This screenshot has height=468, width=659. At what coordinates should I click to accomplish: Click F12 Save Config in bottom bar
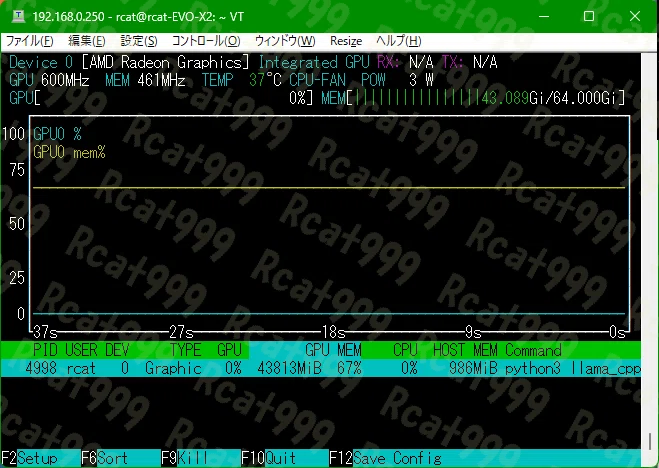(385, 458)
